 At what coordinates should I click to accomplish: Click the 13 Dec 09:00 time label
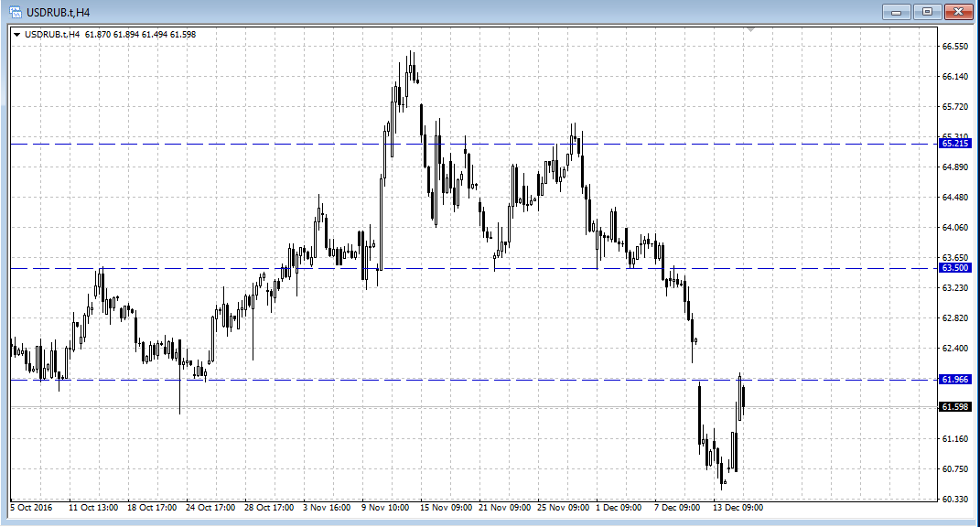pyautogui.click(x=738, y=508)
